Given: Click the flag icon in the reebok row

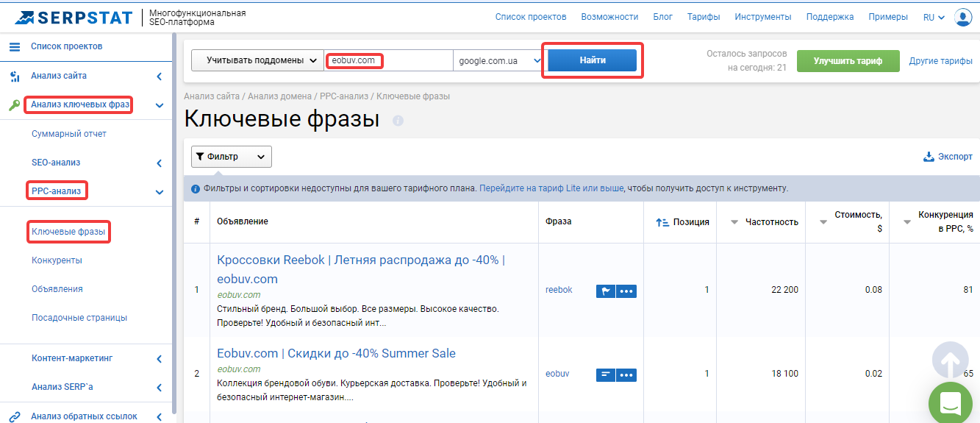Looking at the screenshot, I should (x=605, y=291).
